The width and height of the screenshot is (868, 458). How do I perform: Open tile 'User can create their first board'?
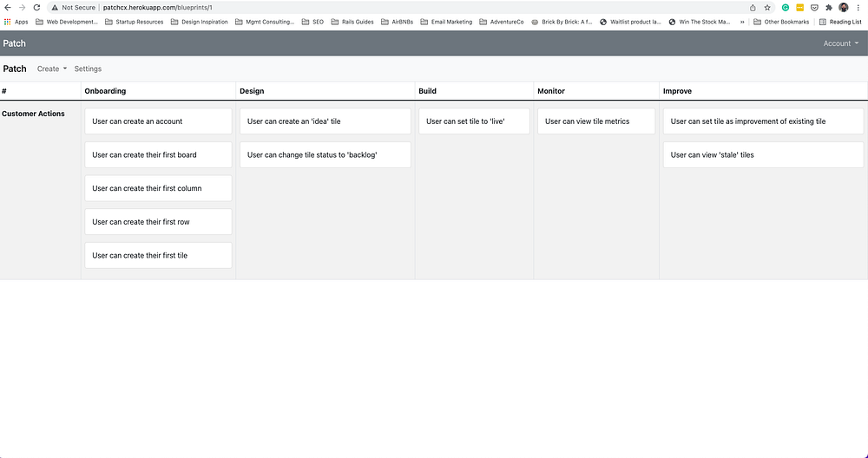pos(158,155)
